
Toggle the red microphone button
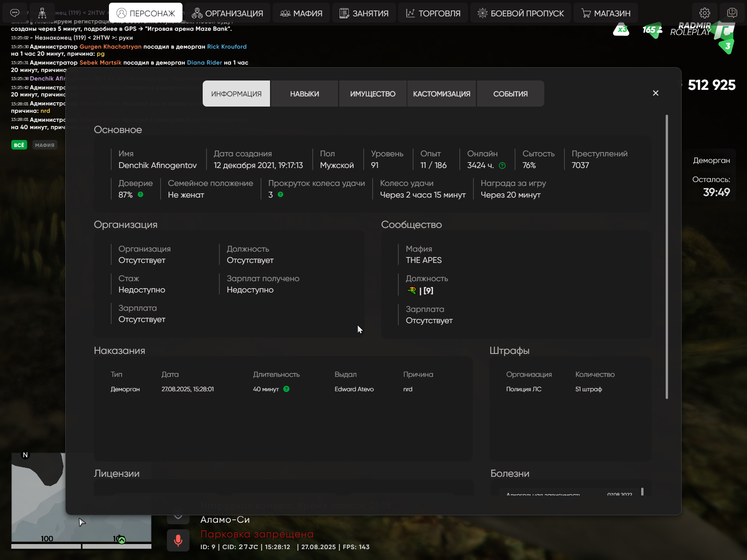click(178, 540)
